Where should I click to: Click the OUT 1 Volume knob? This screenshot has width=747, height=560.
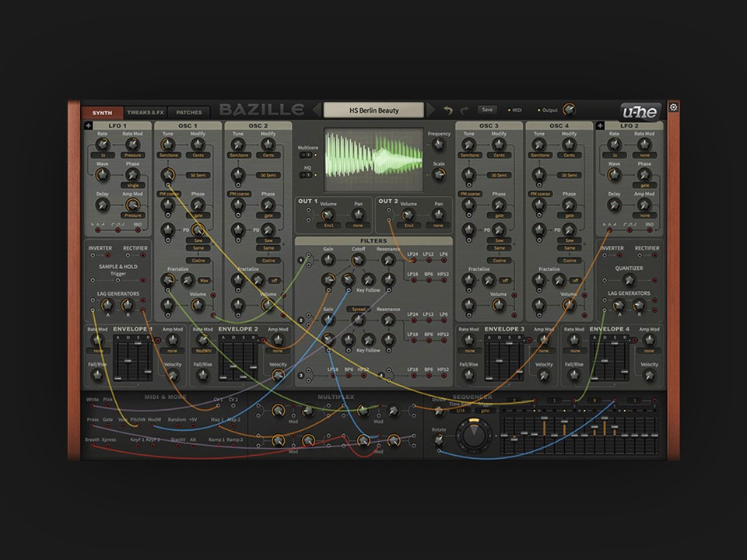click(328, 215)
